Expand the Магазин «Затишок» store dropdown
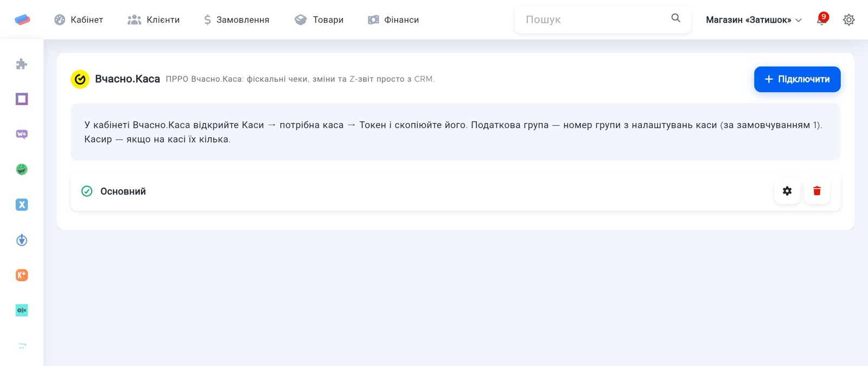Viewport: 868px width, 366px height. point(754,20)
